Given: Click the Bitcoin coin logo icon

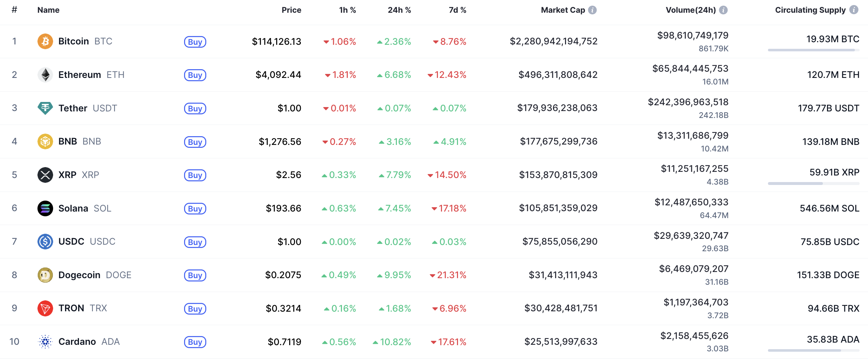Looking at the screenshot, I should pyautogui.click(x=45, y=42).
